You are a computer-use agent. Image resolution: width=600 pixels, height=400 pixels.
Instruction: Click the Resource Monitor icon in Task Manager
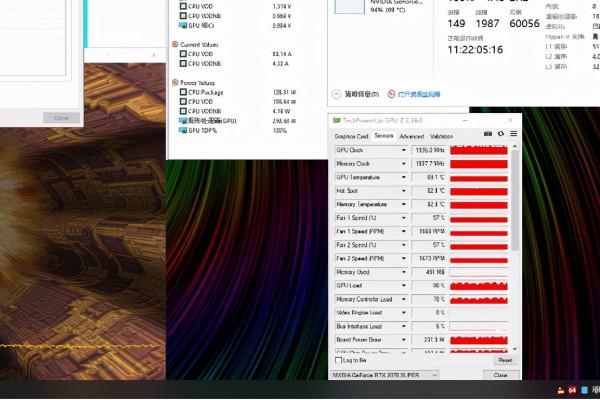pyautogui.click(x=391, y=94)
